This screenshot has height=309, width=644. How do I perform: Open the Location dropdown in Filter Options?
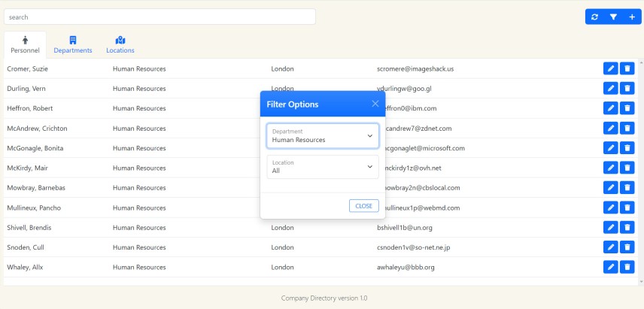[323, 167]
